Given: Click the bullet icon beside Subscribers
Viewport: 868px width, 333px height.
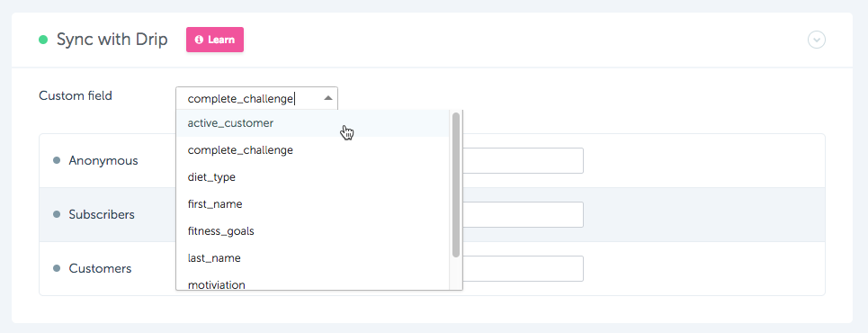Looking at the screenshot, I should click(56, 214).
